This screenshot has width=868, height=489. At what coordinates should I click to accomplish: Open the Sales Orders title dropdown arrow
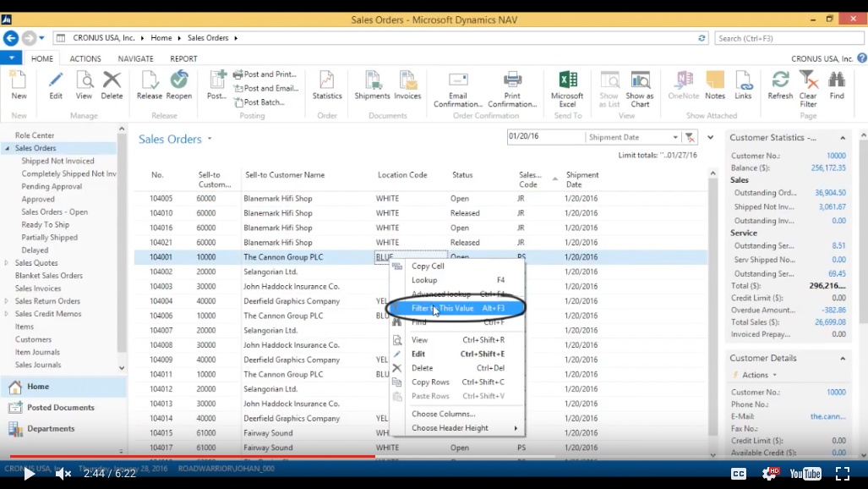(210, 139)
